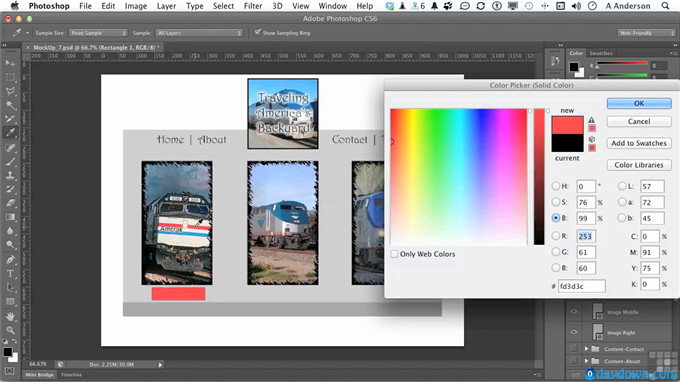Screen dimensions: 680x382
Task: Expand the Content-About layer group
Action: pos(586,361)
